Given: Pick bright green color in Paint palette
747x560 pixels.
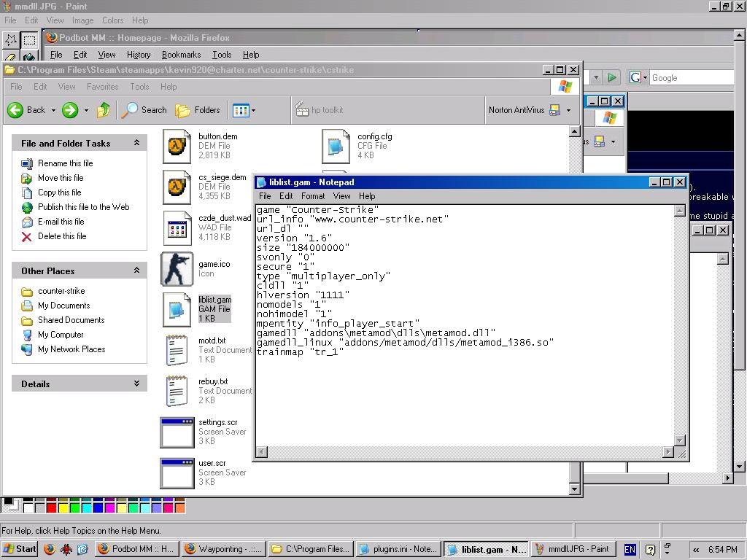Looking at the screenshot, I should coord(75,507).
